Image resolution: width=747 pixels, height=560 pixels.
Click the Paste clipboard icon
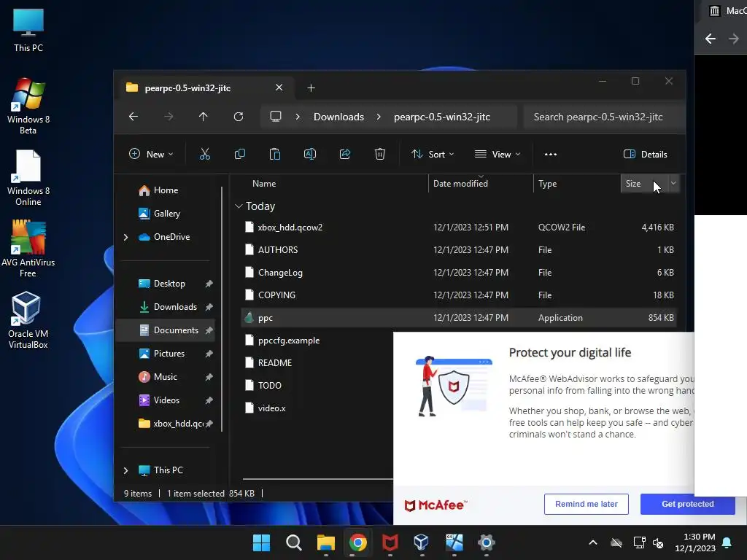[275, 154]
